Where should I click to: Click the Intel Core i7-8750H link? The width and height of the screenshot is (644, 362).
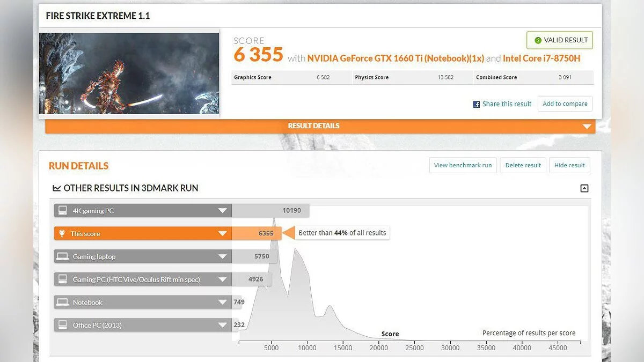click(541, 58)
